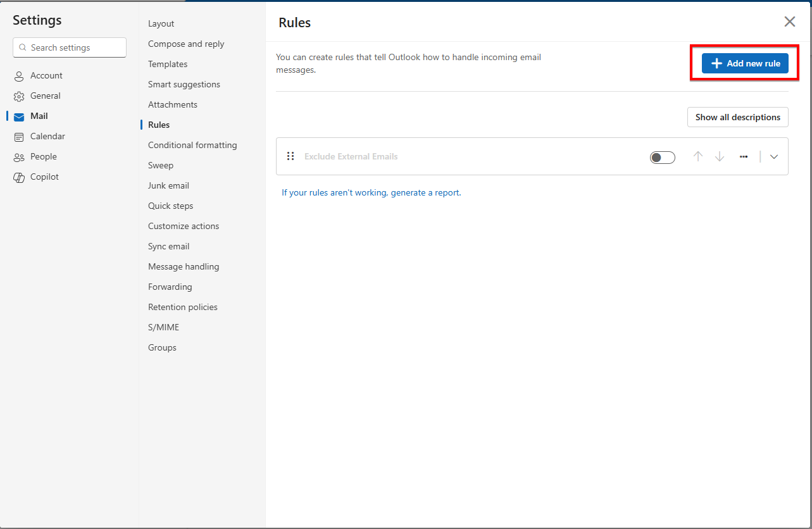Image resolution: width=812 pixels, height=529 pixels.
Task: Click the Account person icon
Action: pos(19,76)
